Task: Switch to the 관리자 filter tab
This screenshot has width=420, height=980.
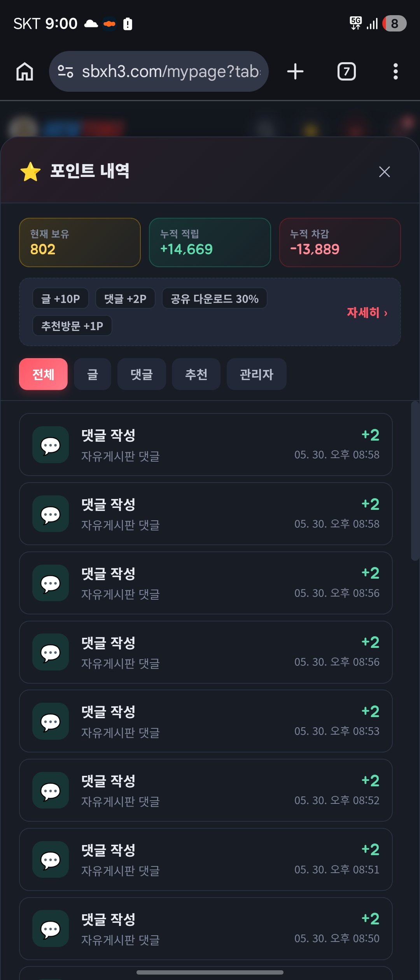Action: (257, 374)
